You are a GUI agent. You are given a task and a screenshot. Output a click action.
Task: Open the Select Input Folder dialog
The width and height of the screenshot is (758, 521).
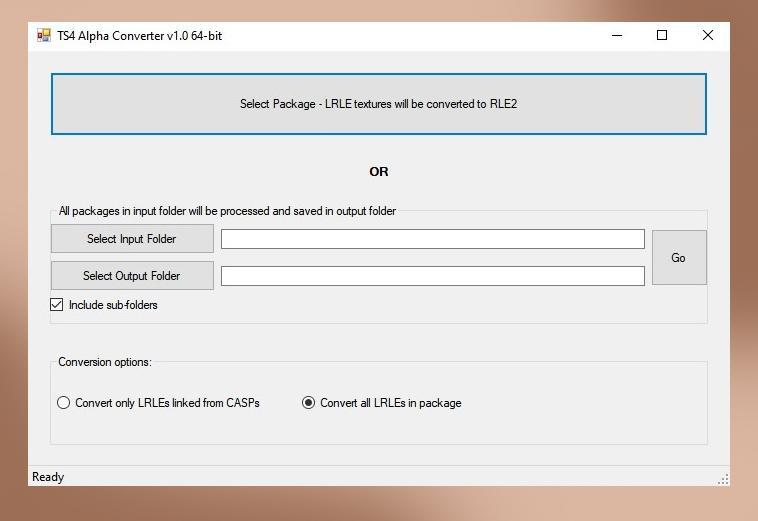pos(132,239)
